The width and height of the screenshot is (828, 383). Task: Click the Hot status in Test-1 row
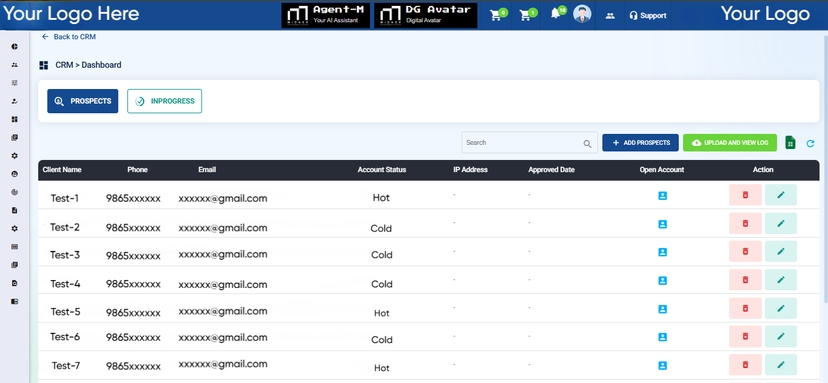point(381,198)
